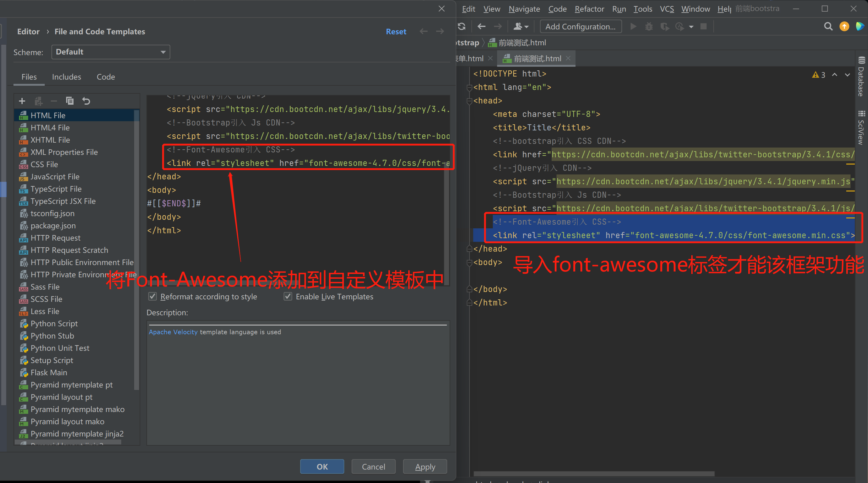
Task: Open the Database side panel
Action: (861, 77)
